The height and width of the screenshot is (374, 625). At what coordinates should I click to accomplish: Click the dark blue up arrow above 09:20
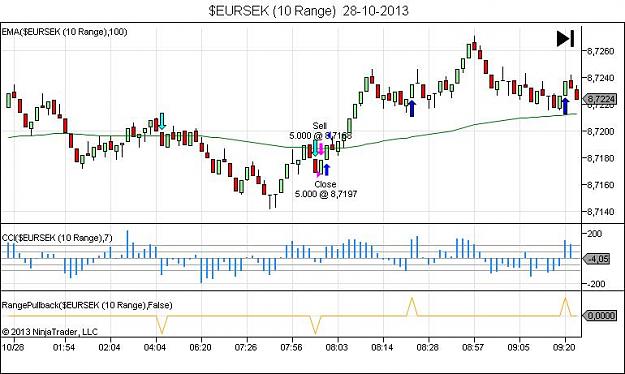565,106
